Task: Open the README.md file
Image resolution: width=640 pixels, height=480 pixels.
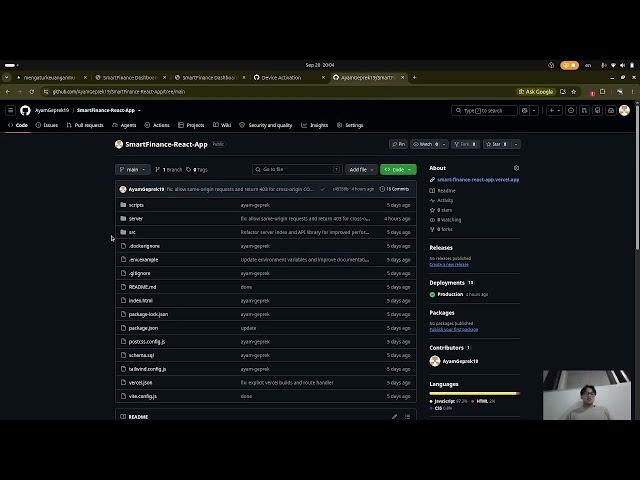Action: point(142,287)
